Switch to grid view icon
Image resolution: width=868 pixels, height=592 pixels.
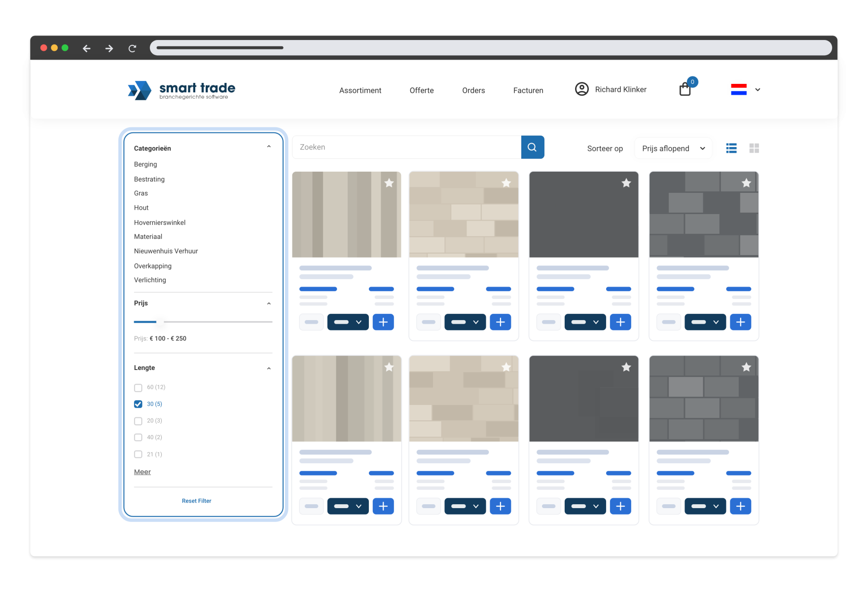pyautogui.click(x=754, y=148)
